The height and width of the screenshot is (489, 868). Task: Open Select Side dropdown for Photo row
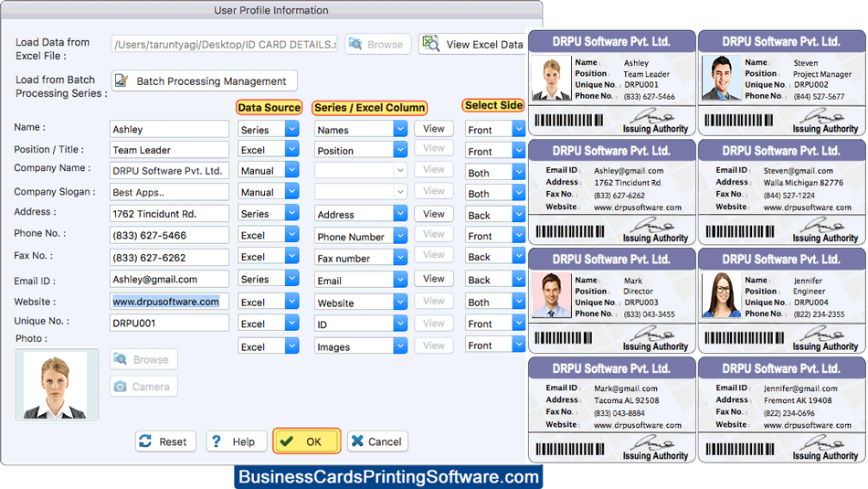494,345
